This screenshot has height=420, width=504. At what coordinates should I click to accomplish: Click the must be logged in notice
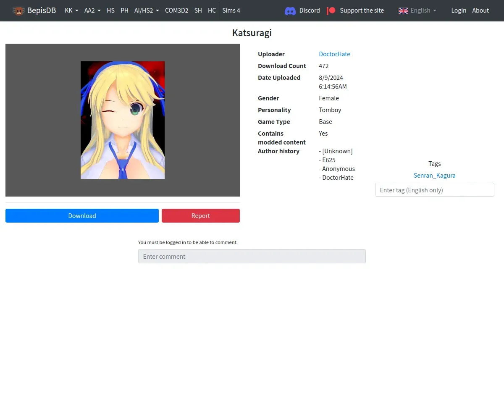pos(188,242)
